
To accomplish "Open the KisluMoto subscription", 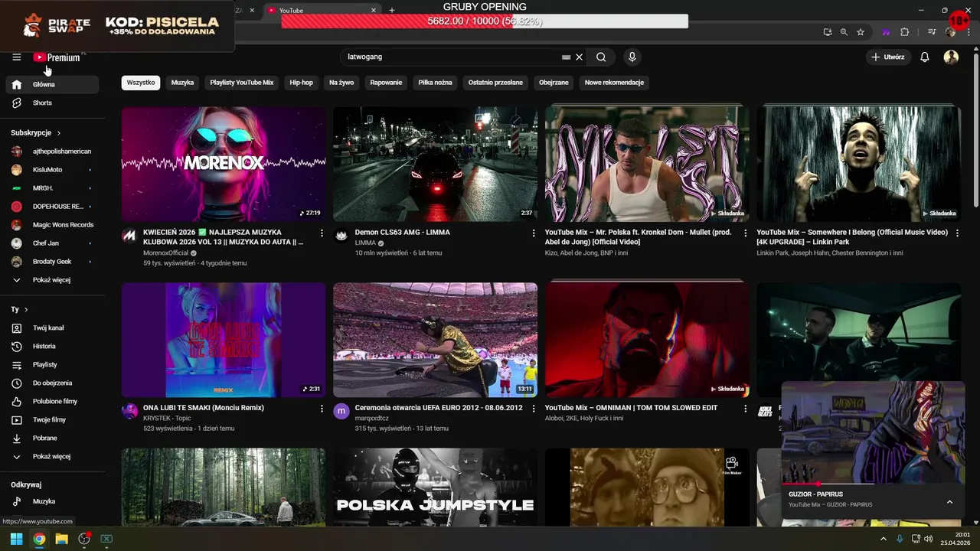I will [x=52, y=170].
